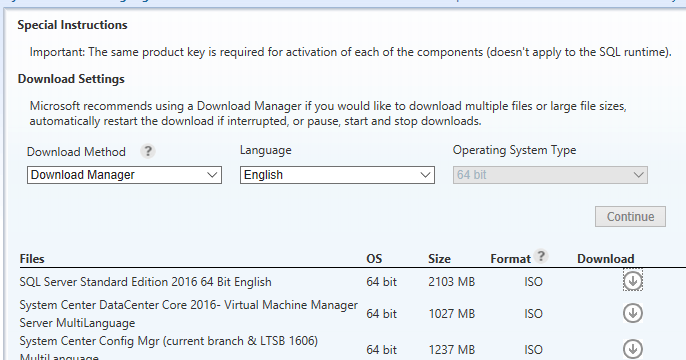686x360 pixels.
Task: Open the Operating System Type dropdown
Action: 550,175
